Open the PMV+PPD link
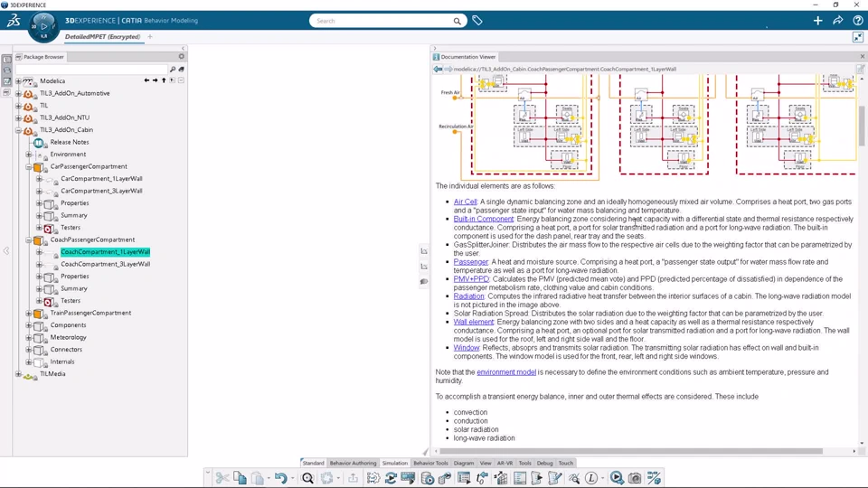The width and height of the screenshot is (868, 488). 471,279
